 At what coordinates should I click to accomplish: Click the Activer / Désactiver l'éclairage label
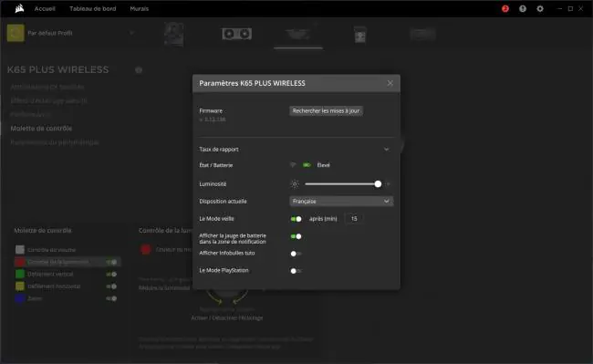[226, 317]
